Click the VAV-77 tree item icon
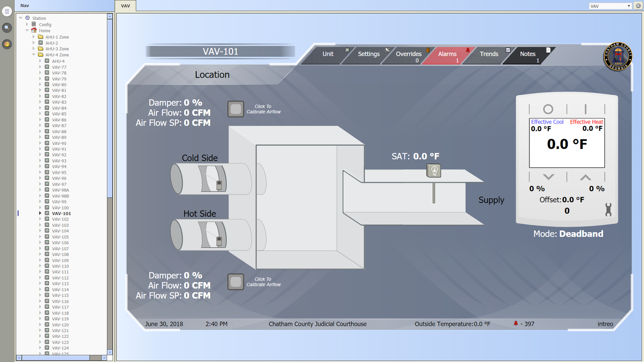 tap(47, 67)
